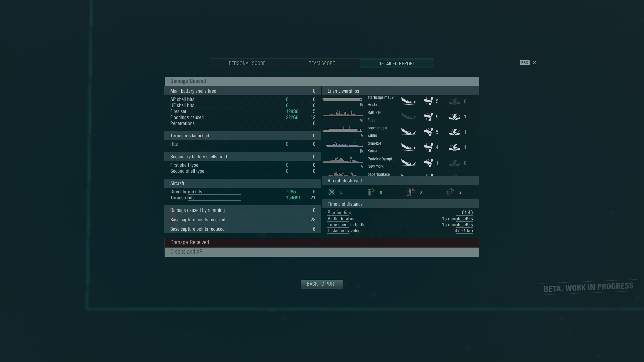Select the Detailed Report tab

click(x=397, y=63)
